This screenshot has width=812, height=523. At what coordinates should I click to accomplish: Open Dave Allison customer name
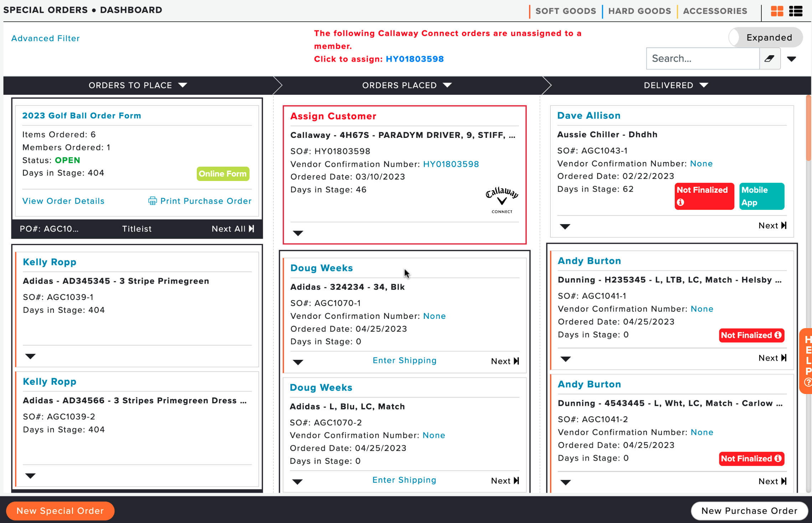(589, 115)
